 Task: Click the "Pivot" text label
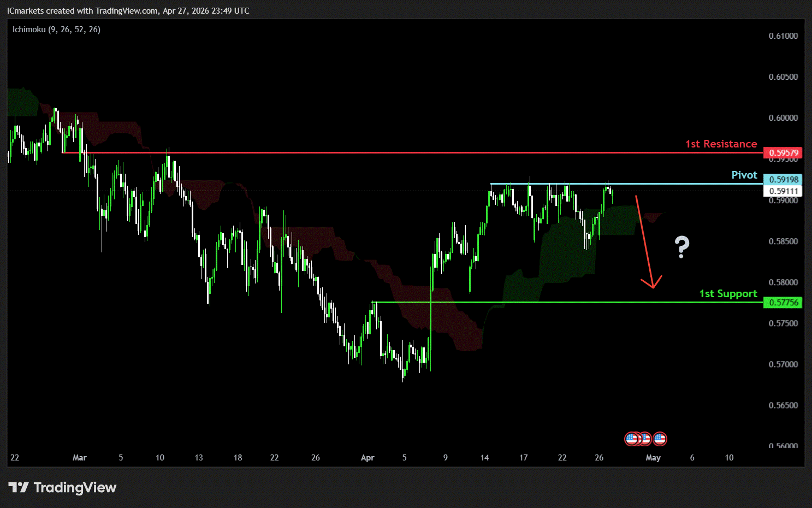[744, 175]
